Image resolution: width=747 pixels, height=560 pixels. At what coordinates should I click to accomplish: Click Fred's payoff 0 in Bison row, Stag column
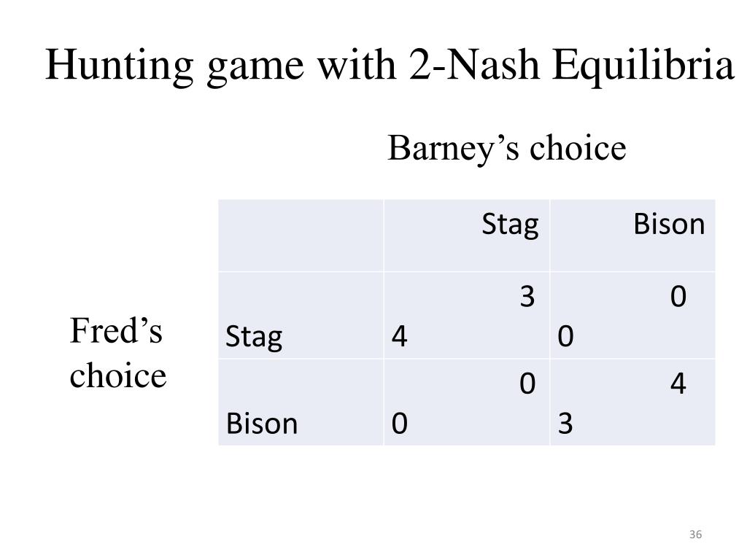tap(399, 424)
